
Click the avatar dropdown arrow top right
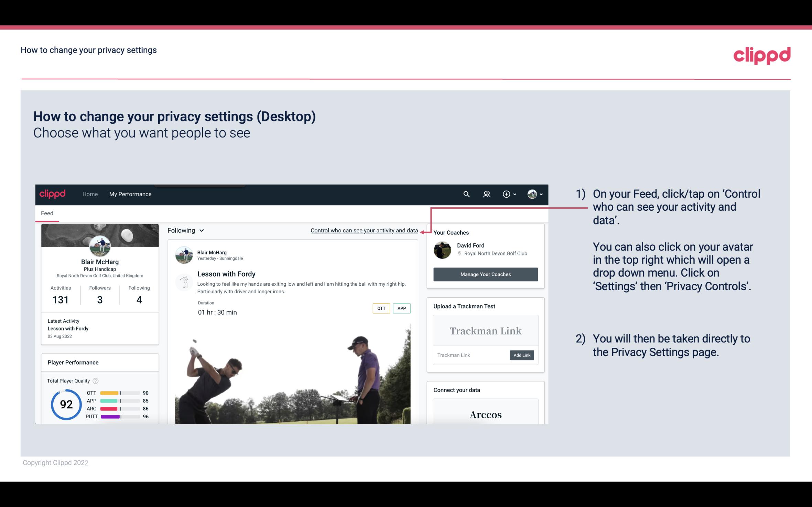(x=540, y=194)
